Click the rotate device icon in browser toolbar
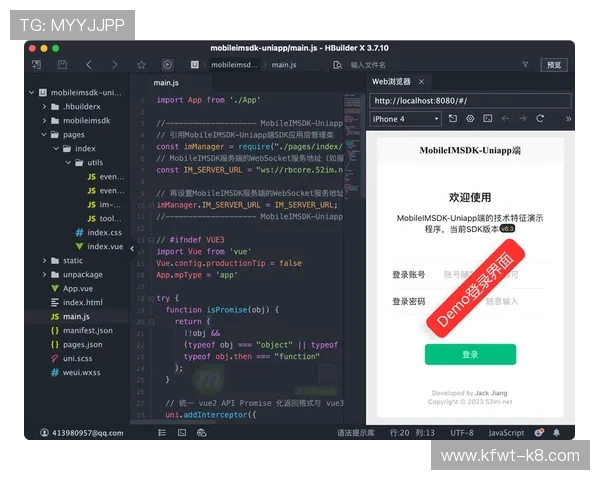This screenshot has height=480, width=600. pos(453,118)
